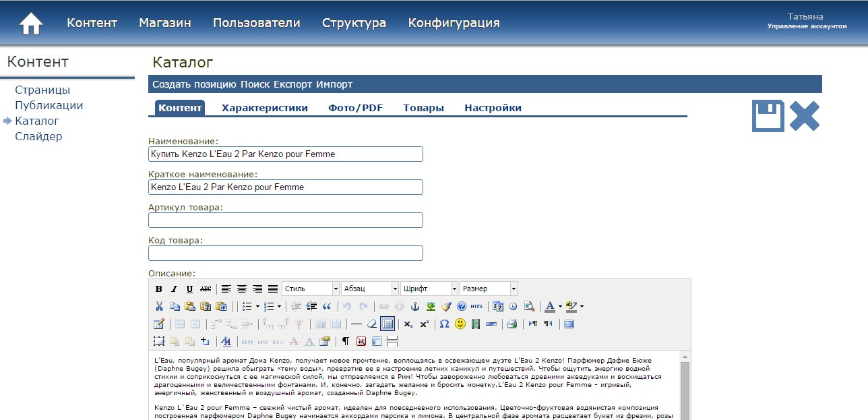Insert a new table icon
The height and width of the screenshot is (420, 868).
tap(159, 324)
